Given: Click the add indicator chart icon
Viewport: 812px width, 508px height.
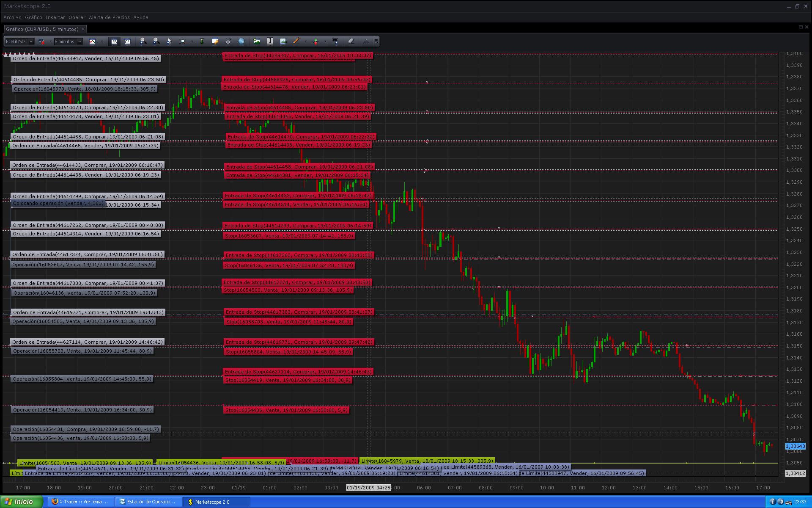Looking at the screenshot, I should click(x=256, y=41).
